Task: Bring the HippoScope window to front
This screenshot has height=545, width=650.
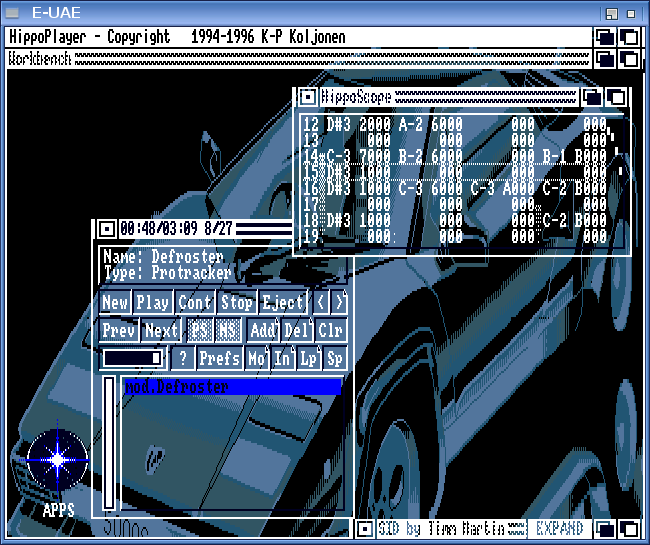Action: click(616, 97)
